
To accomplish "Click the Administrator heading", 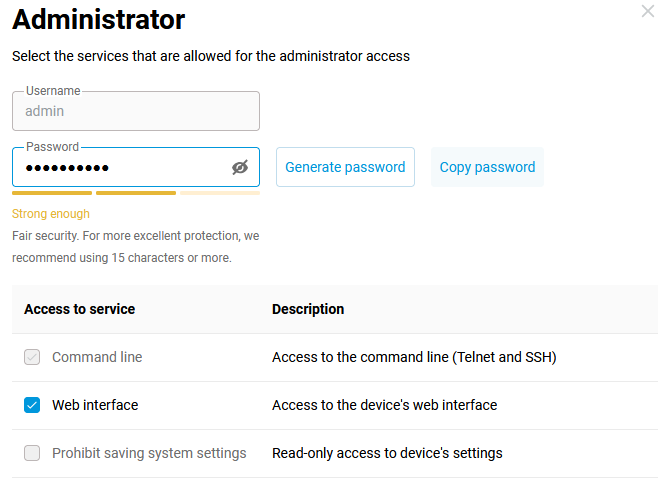I will (x=98, y=19).
